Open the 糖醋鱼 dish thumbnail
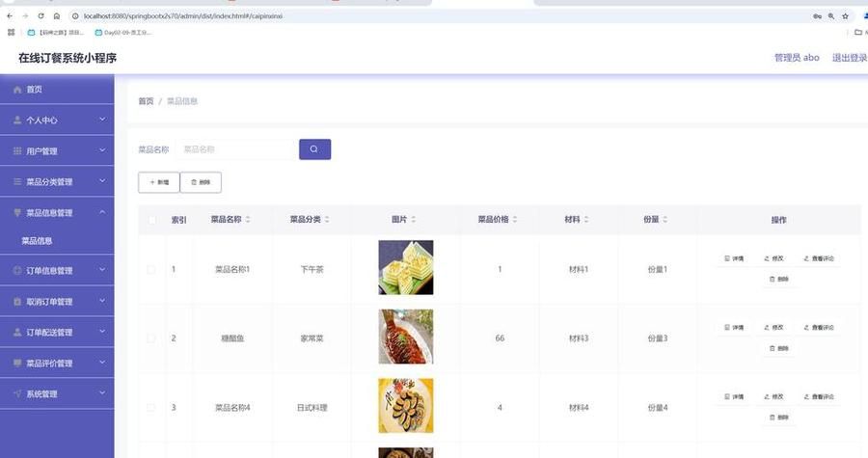Image resolution: width=868 pixels, height=458 pixels. (x=406, y=337)
